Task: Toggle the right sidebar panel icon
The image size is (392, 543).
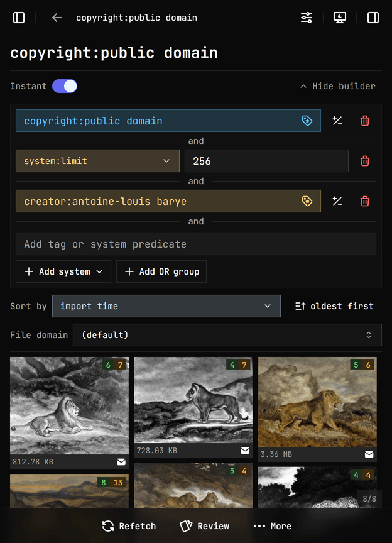Action: pos(373,18)
